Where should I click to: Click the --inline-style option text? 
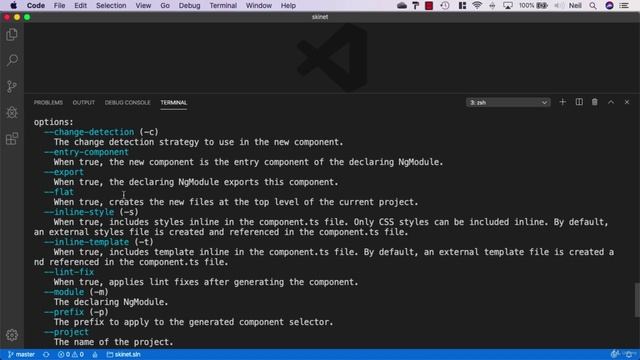pos(79,212)
